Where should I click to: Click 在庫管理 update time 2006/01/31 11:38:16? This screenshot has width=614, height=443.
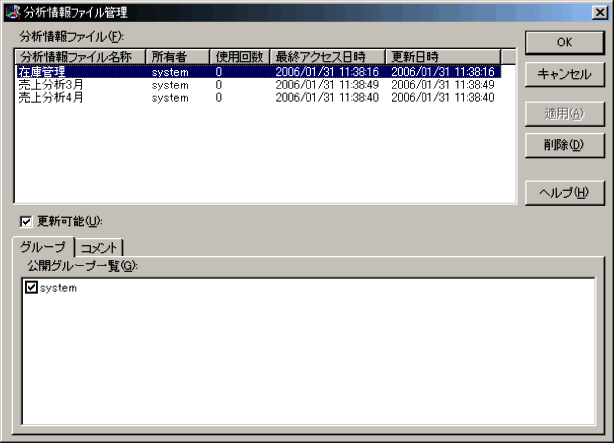pyautogui.click(x=443, y=72)
